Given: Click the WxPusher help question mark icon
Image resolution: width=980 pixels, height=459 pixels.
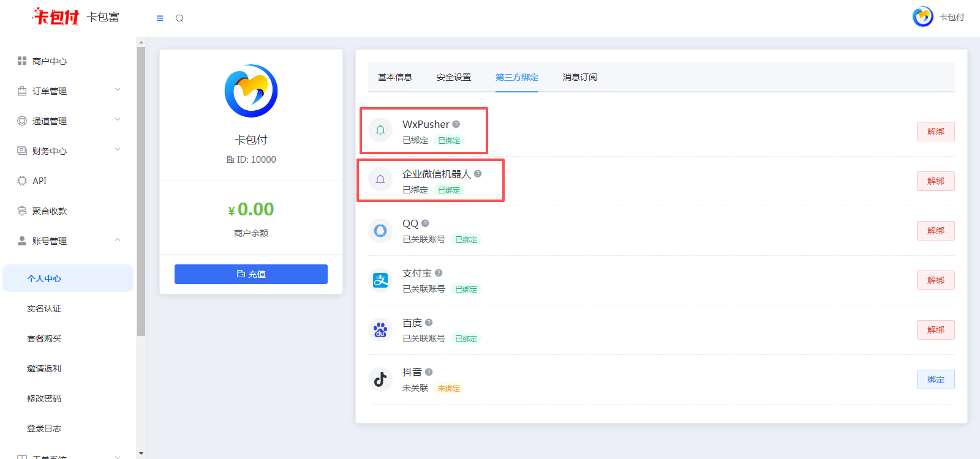Looking at the screenshot, I should point(456,124).
